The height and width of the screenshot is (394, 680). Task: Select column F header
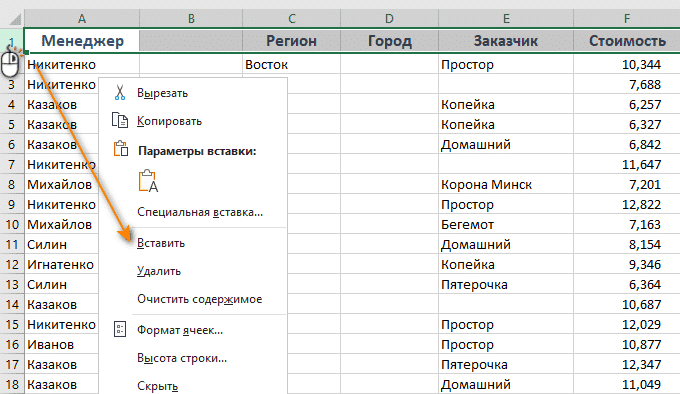tap(627, 18)
